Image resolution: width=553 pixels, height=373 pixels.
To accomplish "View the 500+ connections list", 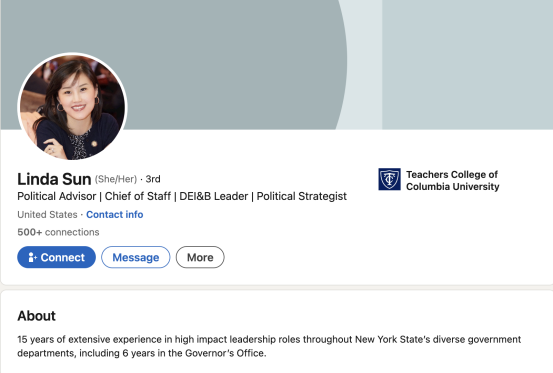I will click(58, 232).
